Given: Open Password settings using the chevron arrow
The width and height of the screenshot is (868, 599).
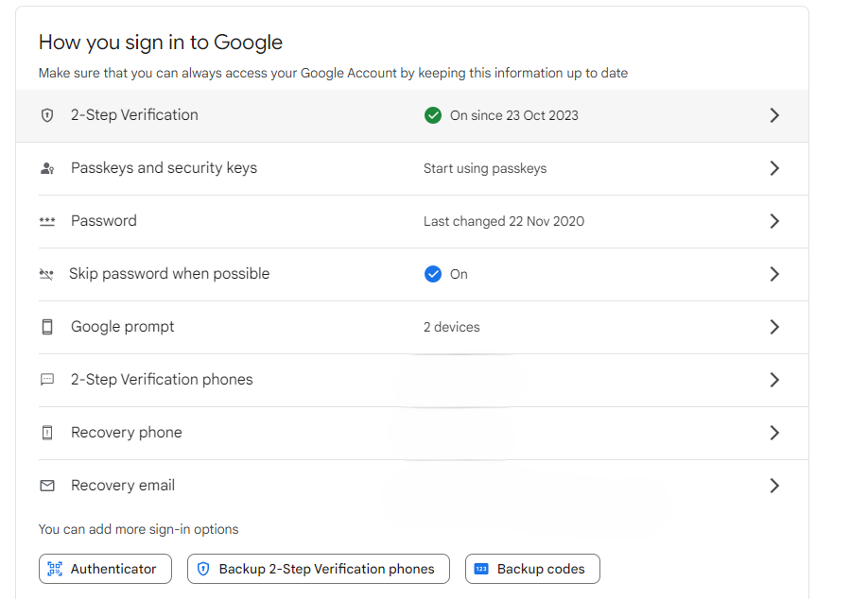Looking at the screenshot, I should 774,221.
